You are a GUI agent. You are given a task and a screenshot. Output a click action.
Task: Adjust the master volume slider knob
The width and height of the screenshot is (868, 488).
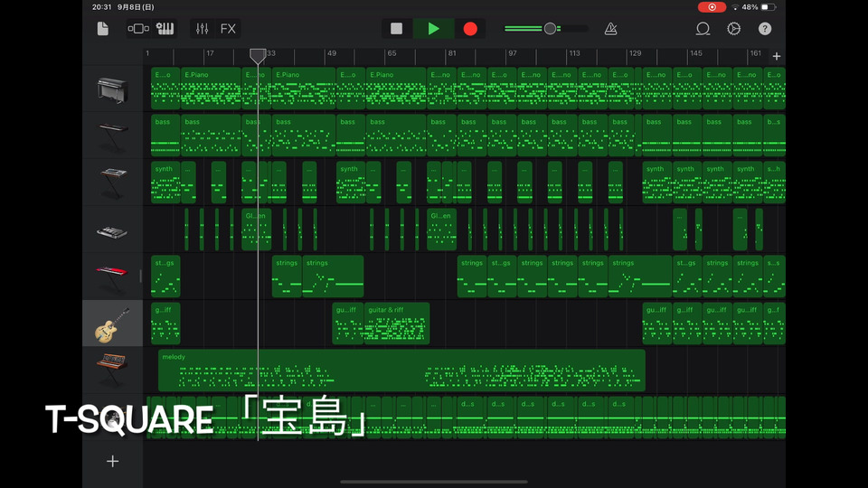click(550, 29)
